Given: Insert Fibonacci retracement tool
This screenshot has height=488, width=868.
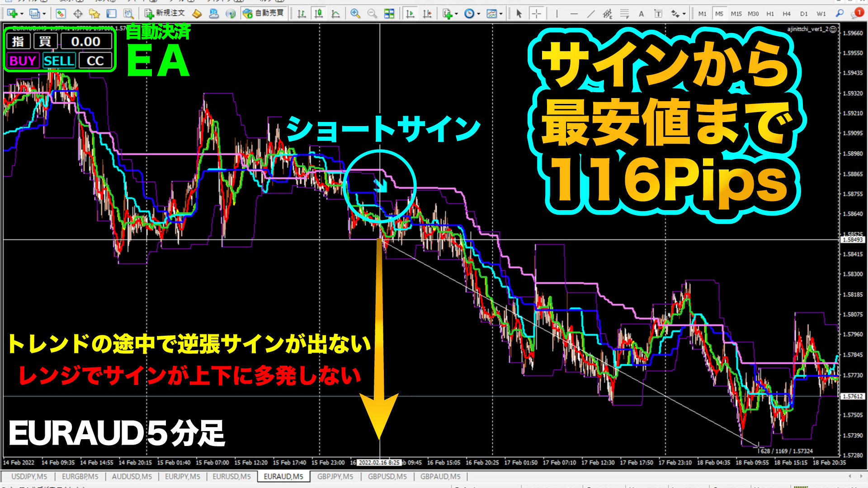Looking at the screenshot, I should [624, 14].
